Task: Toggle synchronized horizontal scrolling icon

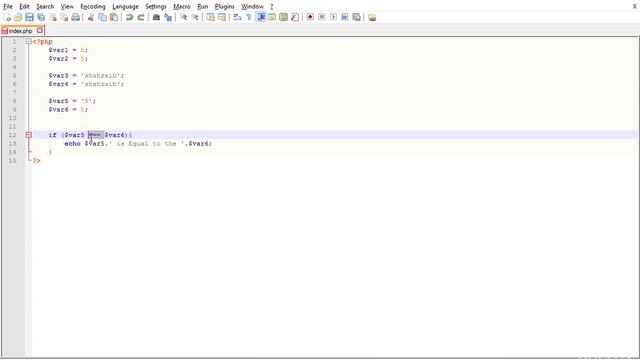Action: (222, 17)
